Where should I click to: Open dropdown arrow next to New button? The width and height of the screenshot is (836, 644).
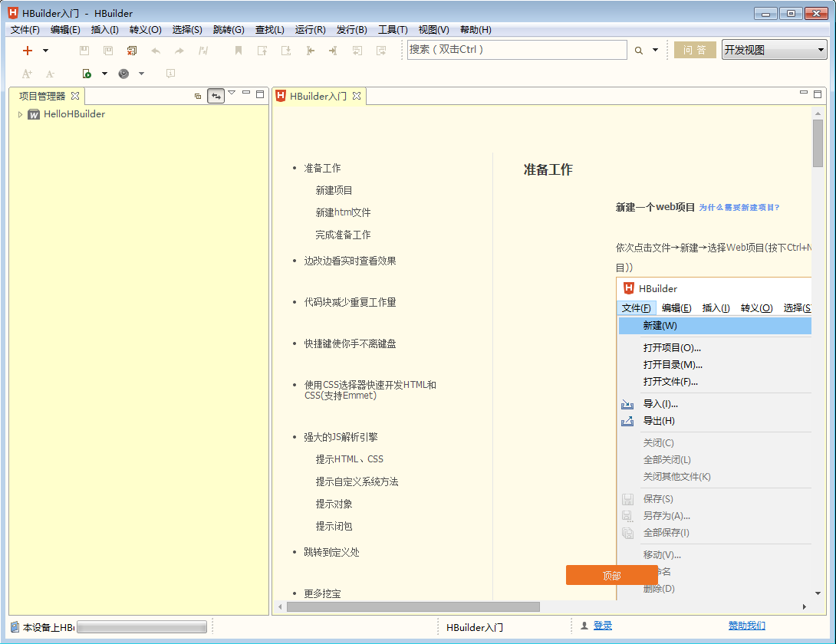(46, 51)
